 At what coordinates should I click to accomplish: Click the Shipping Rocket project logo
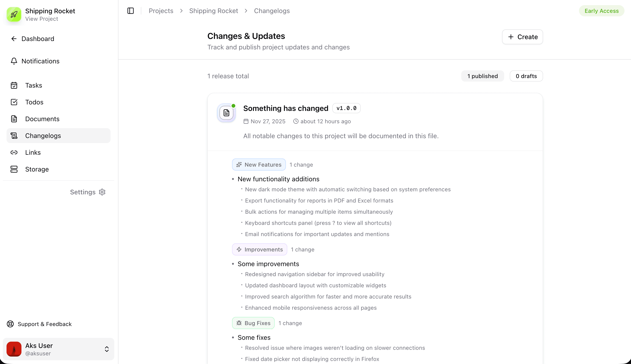point(14,14)
